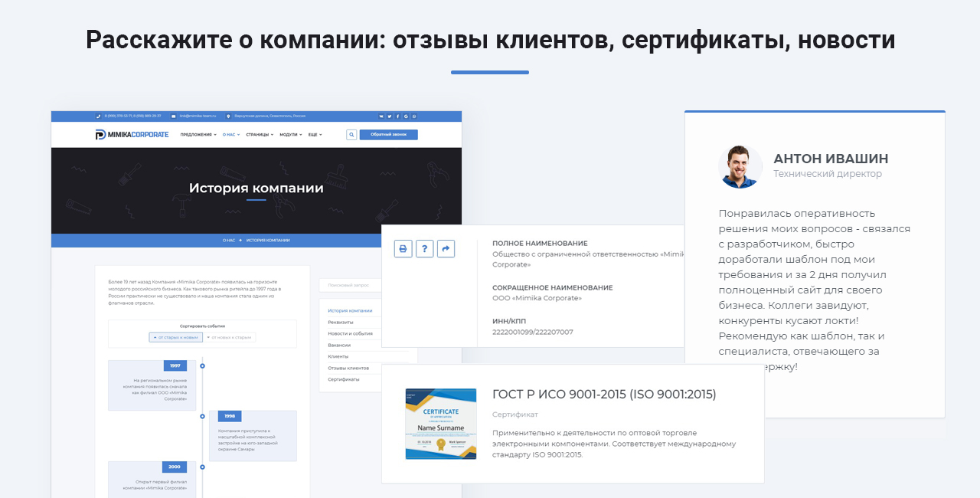
Task: Expand the МОДУЛИ menu
Action: point(291,135)
